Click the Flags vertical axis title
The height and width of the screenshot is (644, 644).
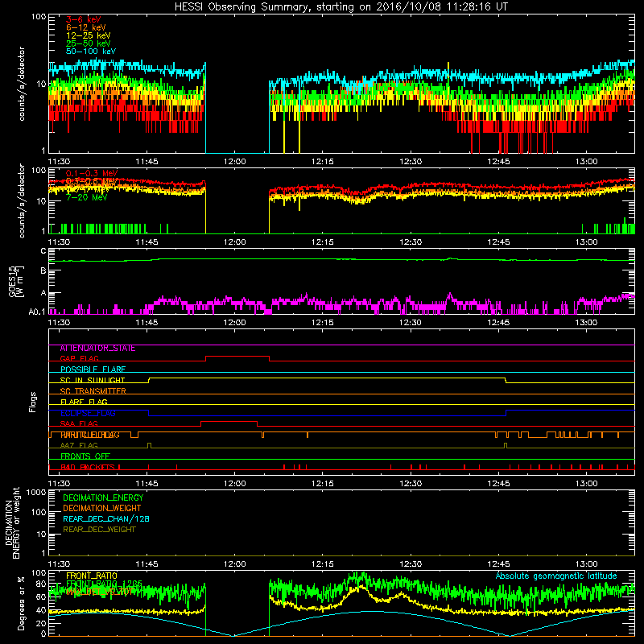coord(33,402)
